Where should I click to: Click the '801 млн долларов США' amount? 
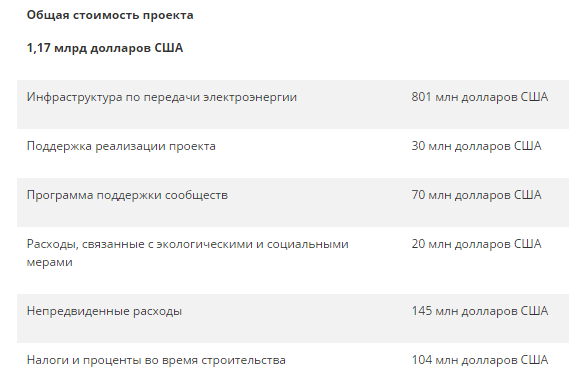[480, 97]
